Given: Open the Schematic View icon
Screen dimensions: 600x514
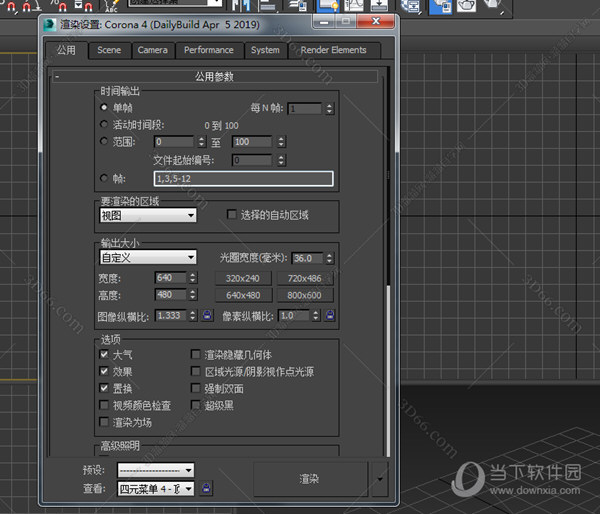Looking at the screenshot, I should (x=380, y=5).
